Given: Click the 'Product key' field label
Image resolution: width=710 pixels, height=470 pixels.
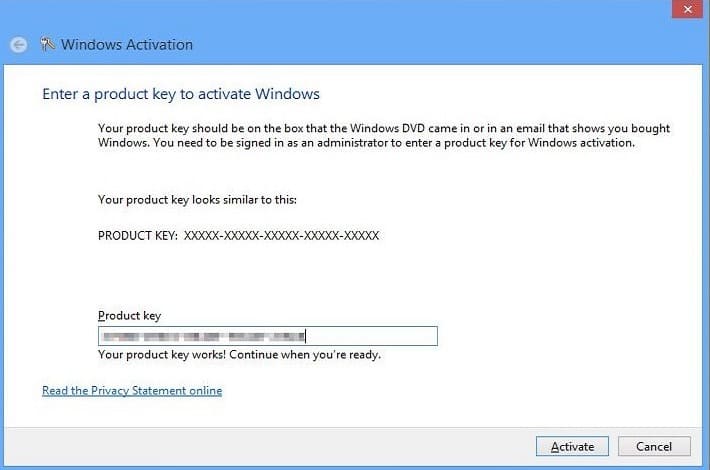Looking at the screenshot, I should click(129, 316).
